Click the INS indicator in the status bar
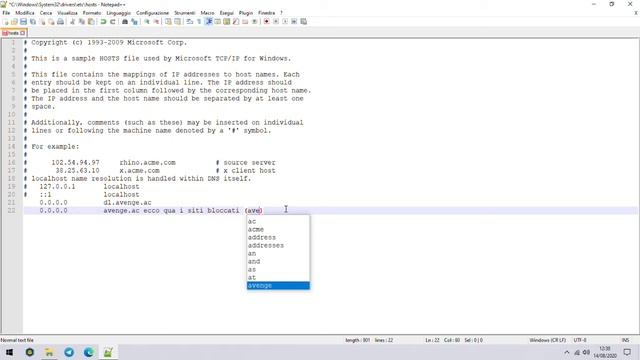Screen dimensions: 640x360 pos(625,340)
